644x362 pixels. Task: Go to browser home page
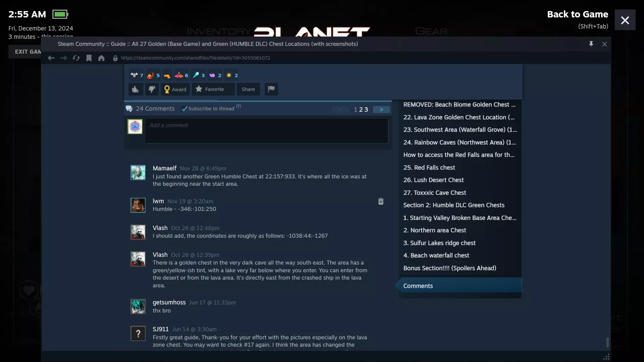tap(101, 58)
